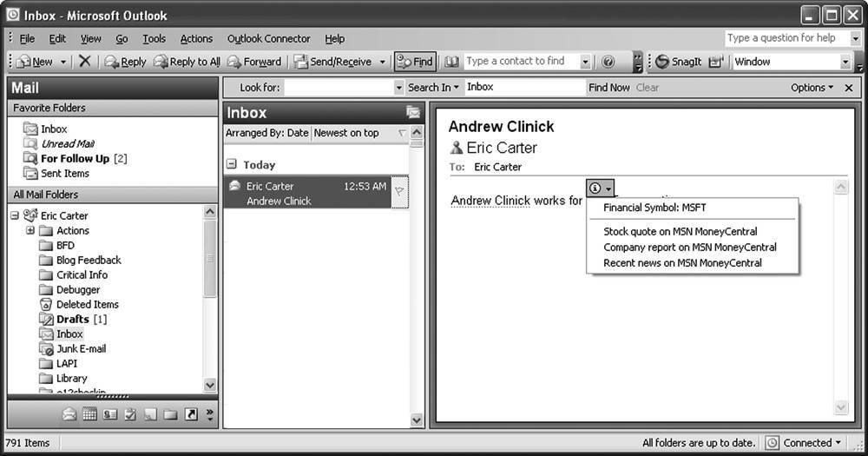Collapse the Today group
The width and height of the screenshot is (868, 456).
click(232, 164)
